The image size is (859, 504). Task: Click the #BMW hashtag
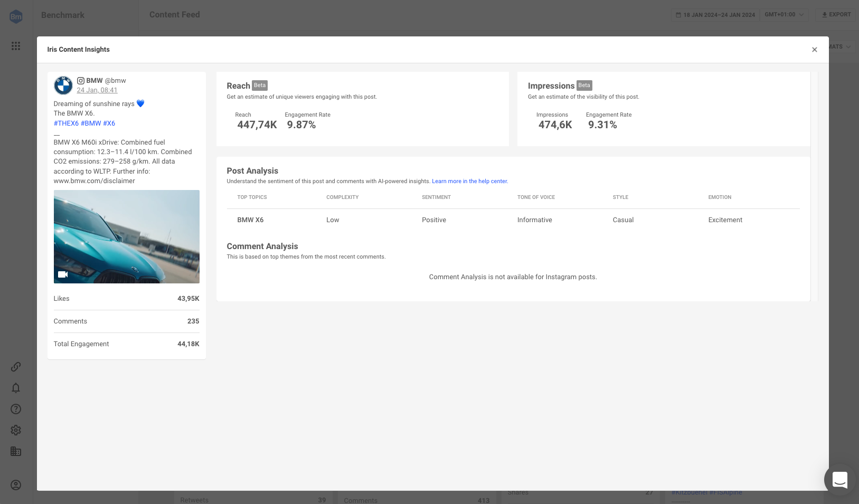tap(91, 123)
